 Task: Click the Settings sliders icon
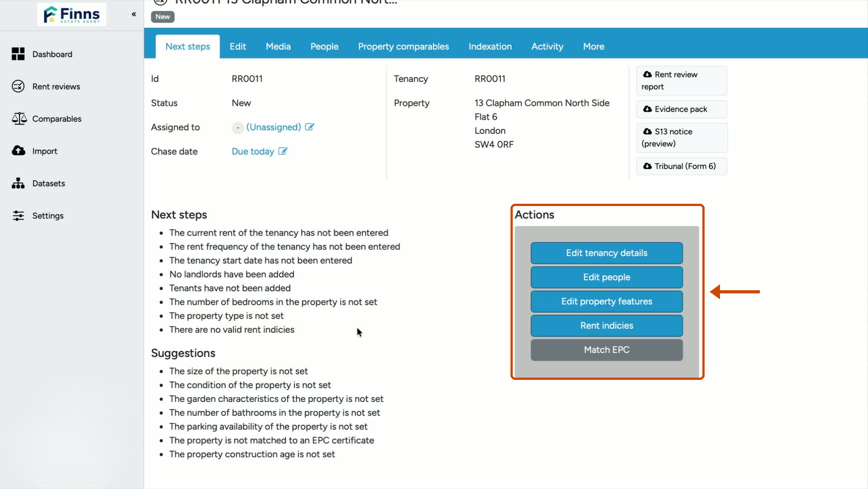pyautogui.click(x=18, y=216)
